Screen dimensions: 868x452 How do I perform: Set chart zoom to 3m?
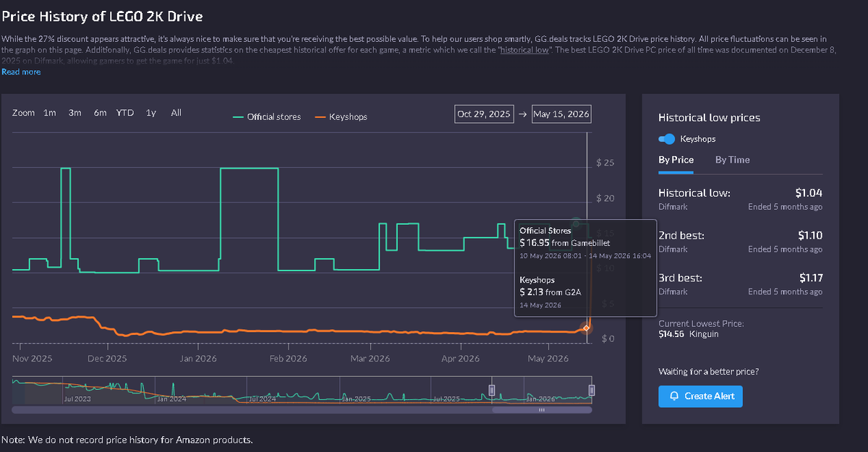point(75,113)
